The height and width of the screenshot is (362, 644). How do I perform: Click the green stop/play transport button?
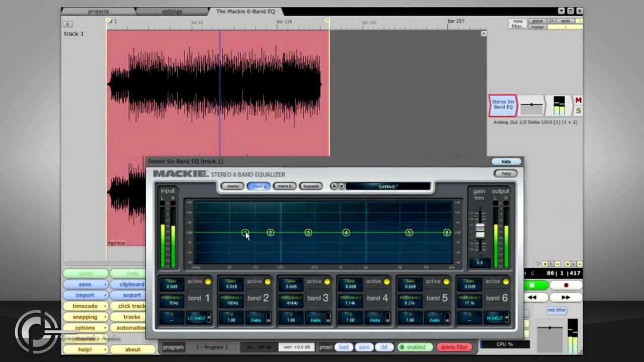pos(536,286)
